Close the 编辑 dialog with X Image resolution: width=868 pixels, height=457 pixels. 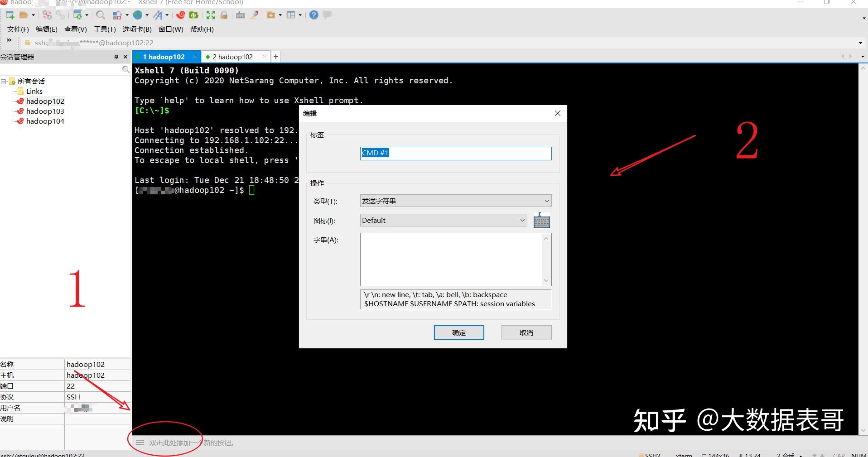point(558,113)
